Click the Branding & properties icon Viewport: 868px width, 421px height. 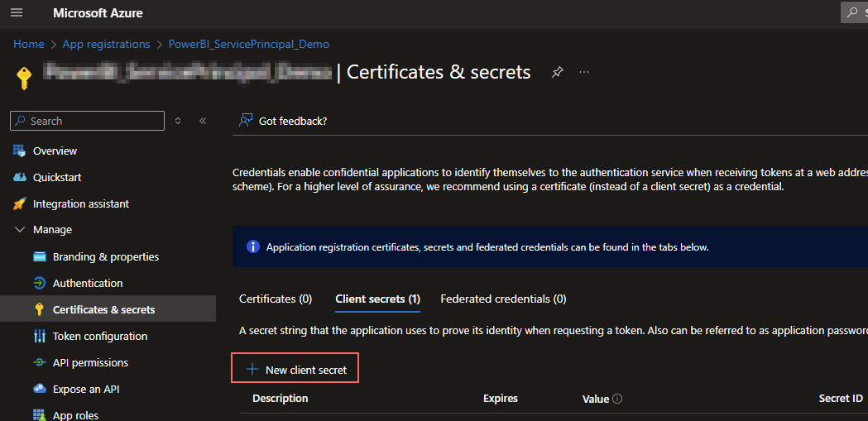tap(39, 256)
